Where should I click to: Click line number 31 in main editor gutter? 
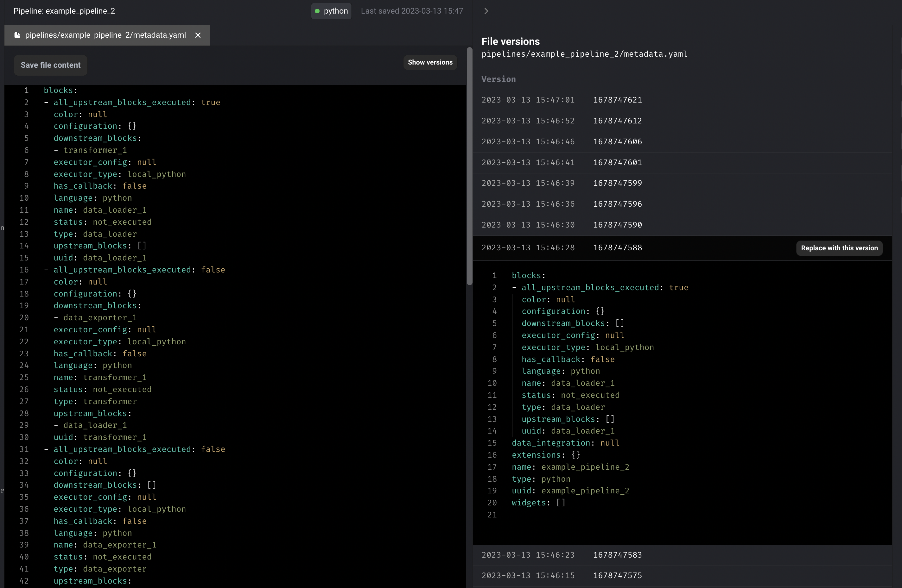24,449
